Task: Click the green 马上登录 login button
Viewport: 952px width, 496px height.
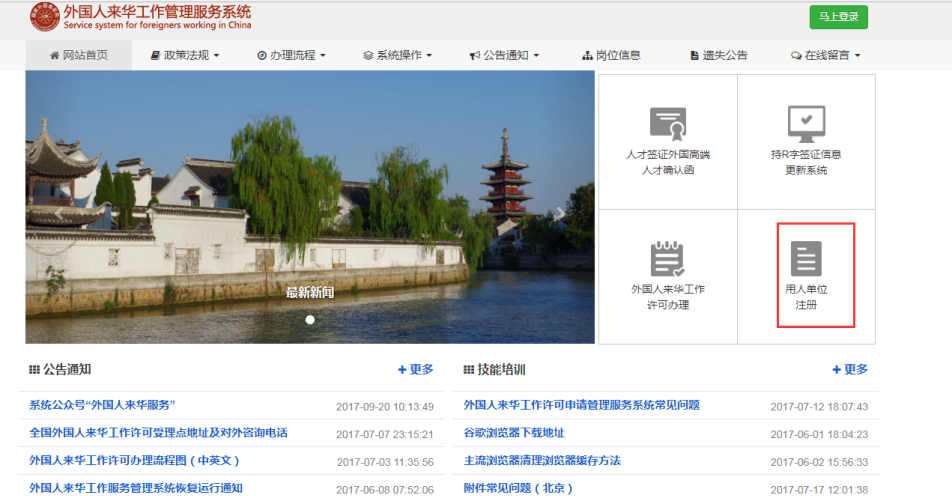Action: (x=838, y=17)
